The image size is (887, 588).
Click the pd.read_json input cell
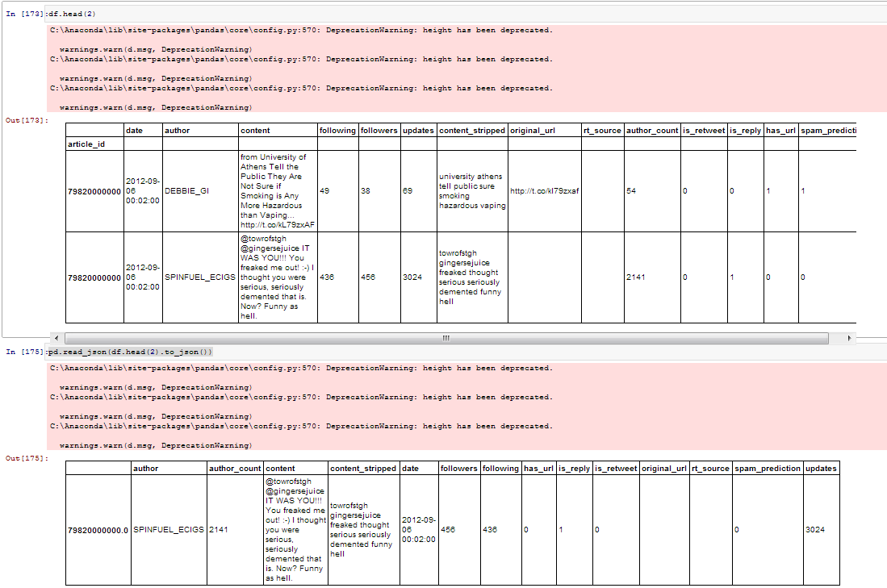(467, 352)
